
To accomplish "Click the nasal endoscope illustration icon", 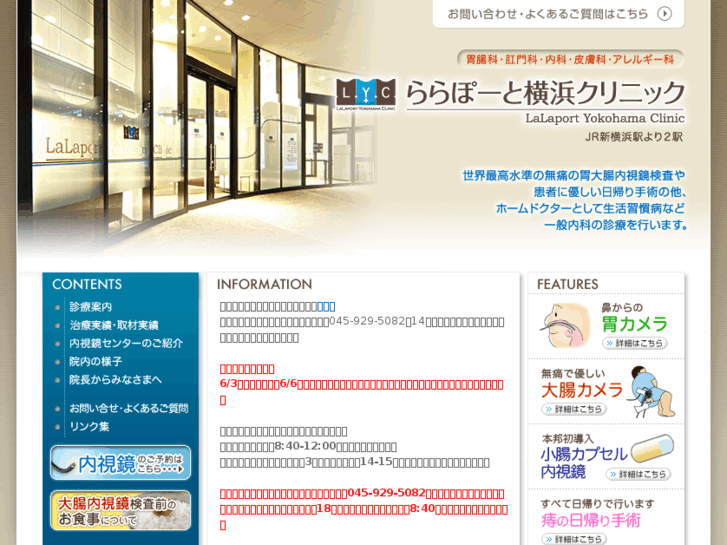I will tap(564, 325).
